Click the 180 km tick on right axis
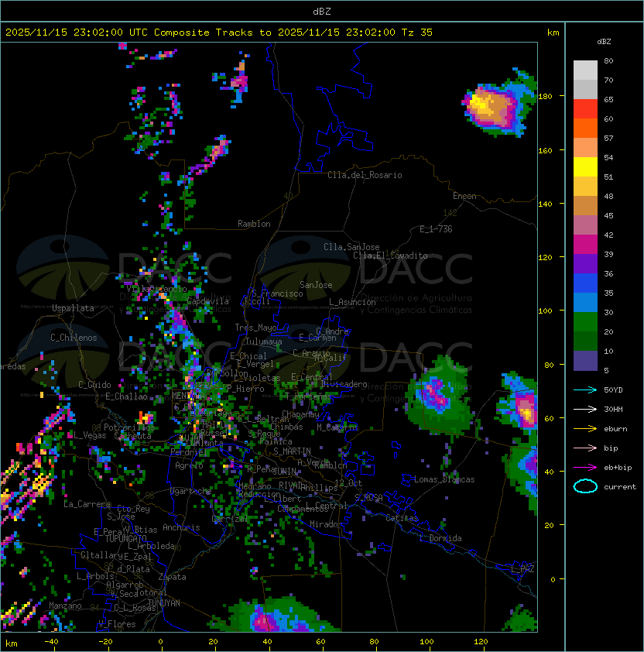644x652 pixels. click(x=545, y=96)
